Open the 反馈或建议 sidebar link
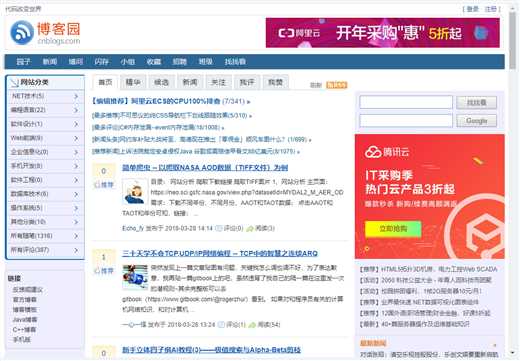The width and height of the screenshot is (520, 361). 28,290
